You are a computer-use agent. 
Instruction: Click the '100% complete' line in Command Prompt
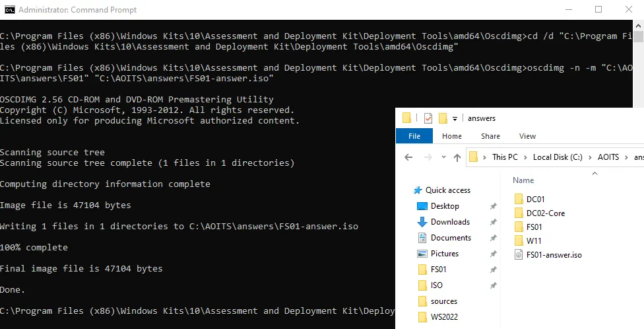pos(34,248)
